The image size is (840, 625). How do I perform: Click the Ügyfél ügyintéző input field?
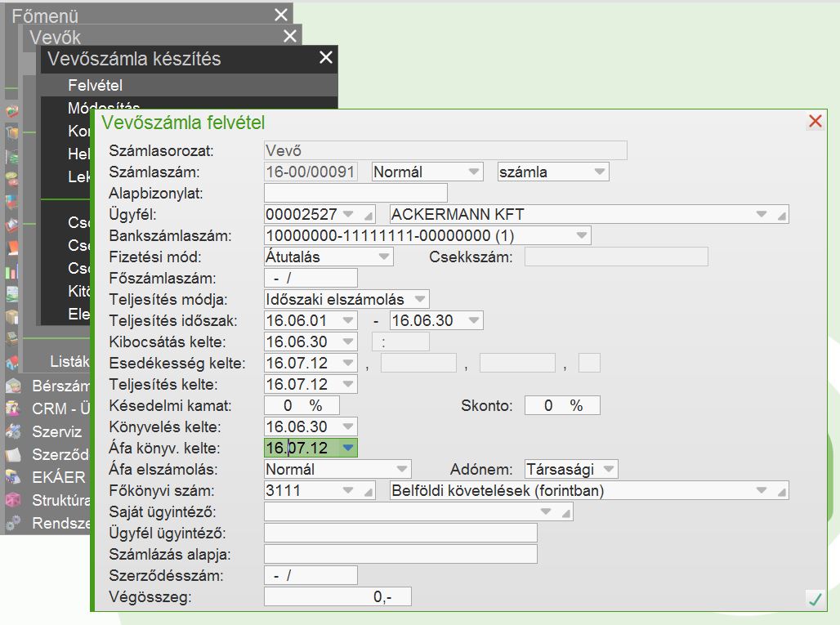coord(400,533)
